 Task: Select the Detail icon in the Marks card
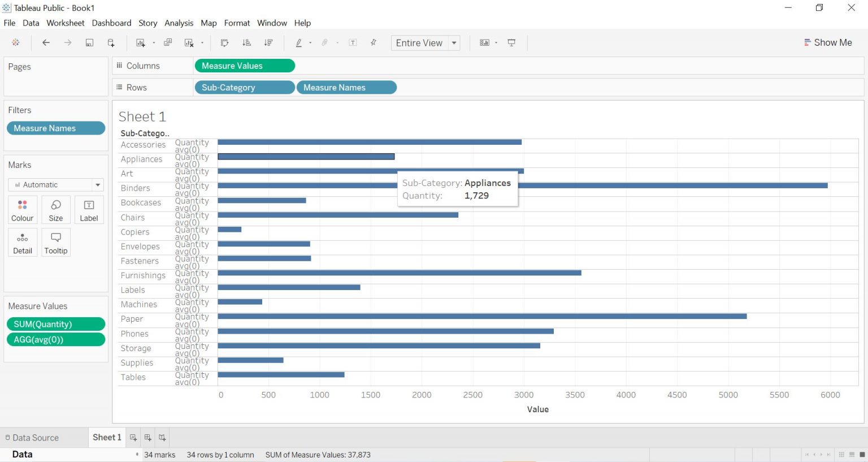coord(22,242)
